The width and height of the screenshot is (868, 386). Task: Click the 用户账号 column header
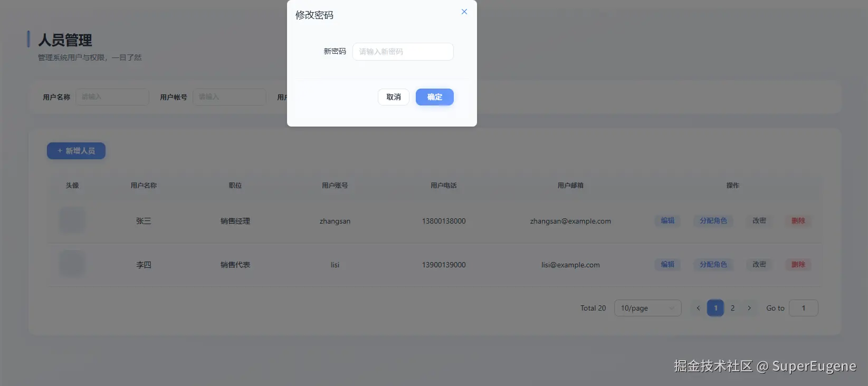[x=335, y=186]
